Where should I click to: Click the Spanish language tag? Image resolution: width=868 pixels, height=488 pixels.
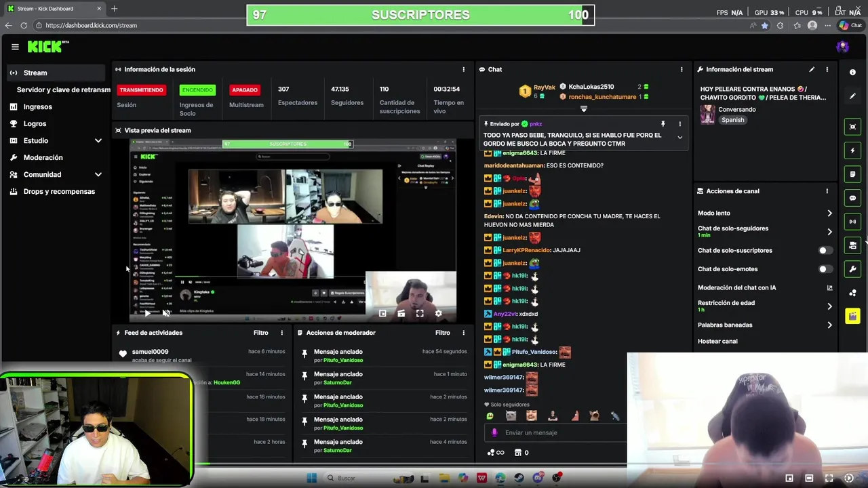pos(732,120)
